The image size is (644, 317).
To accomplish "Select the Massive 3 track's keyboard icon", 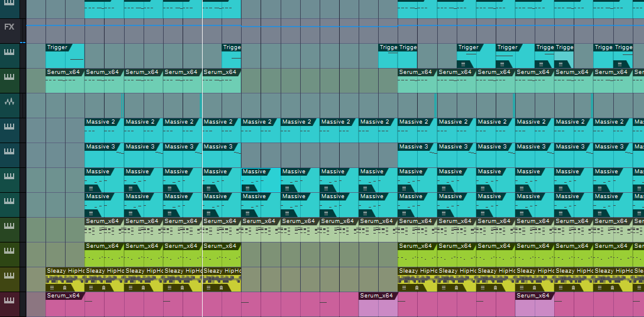I will (x=9, y=151).
